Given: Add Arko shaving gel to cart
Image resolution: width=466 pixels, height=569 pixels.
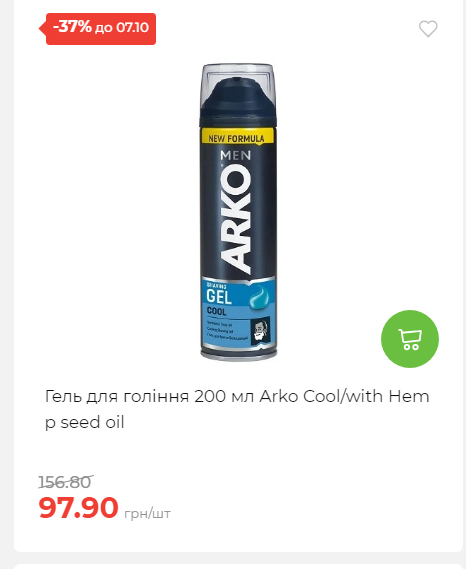Looking at the screenshot, I should 410,339.
